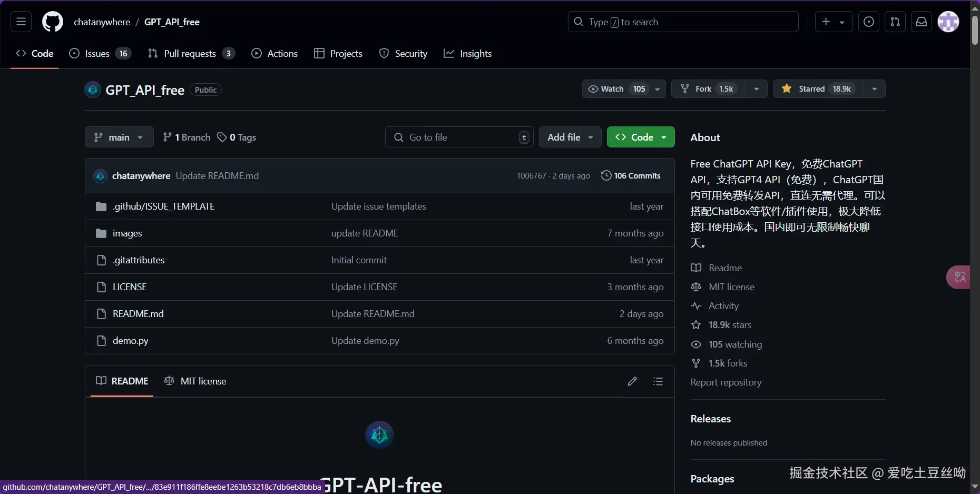Open 'Update LICENSE' commit message
Screen dimensions: 980x494
pos(364,287)
